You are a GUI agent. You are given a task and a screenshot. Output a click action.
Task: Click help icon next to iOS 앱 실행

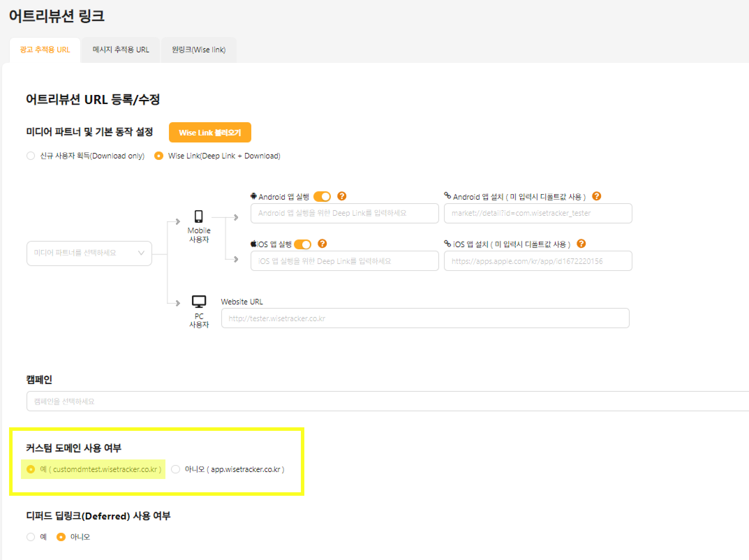pyautogui.click(x=322, y=244)
